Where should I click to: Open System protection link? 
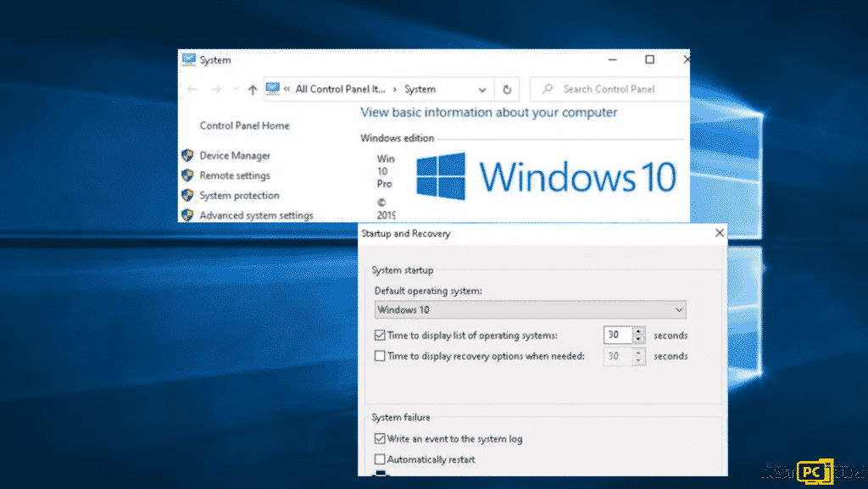coord(239,195)
